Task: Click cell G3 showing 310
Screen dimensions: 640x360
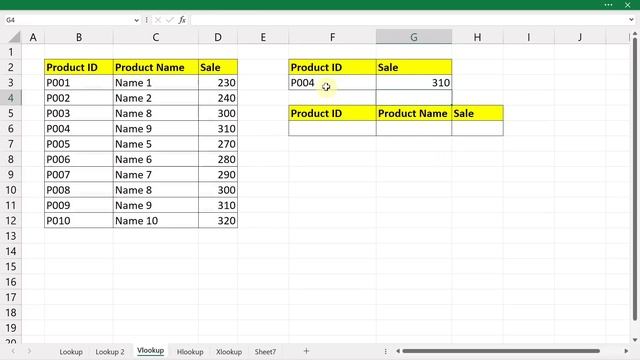Action: 414,83
